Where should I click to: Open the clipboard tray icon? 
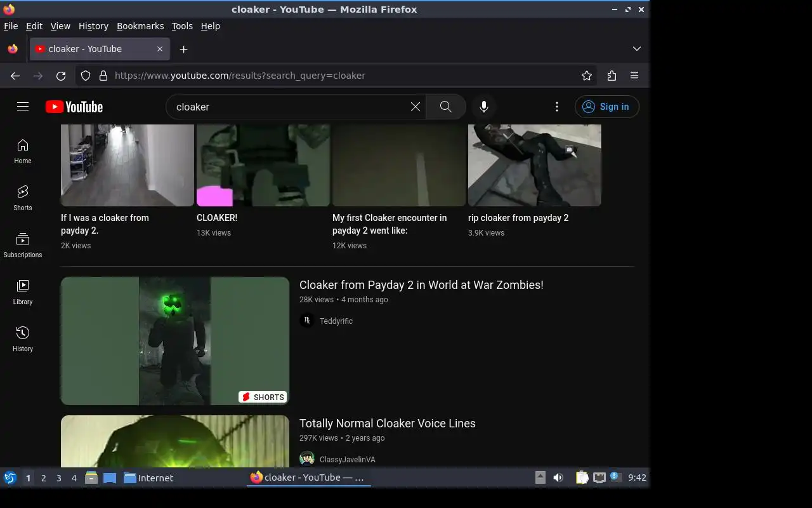point(582,478)
